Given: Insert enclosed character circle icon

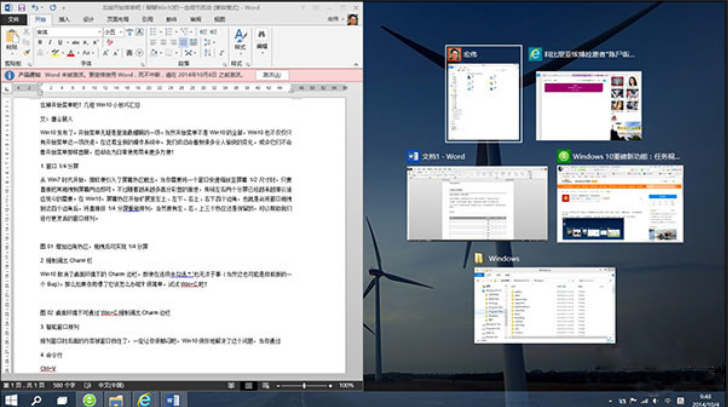Looking at the screenshot, I should [x=139, y=53].
